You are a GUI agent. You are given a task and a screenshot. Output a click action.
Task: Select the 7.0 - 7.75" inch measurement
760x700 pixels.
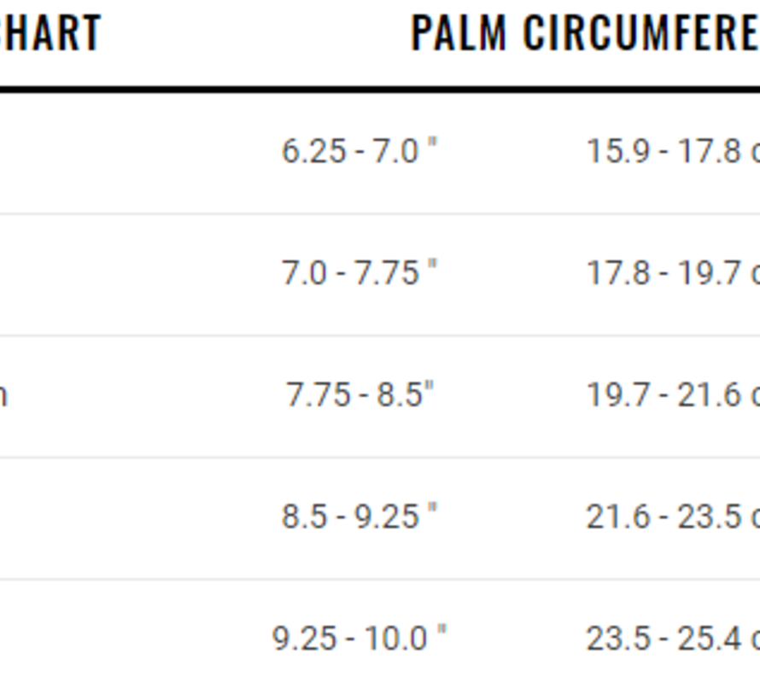click(360, 273)
